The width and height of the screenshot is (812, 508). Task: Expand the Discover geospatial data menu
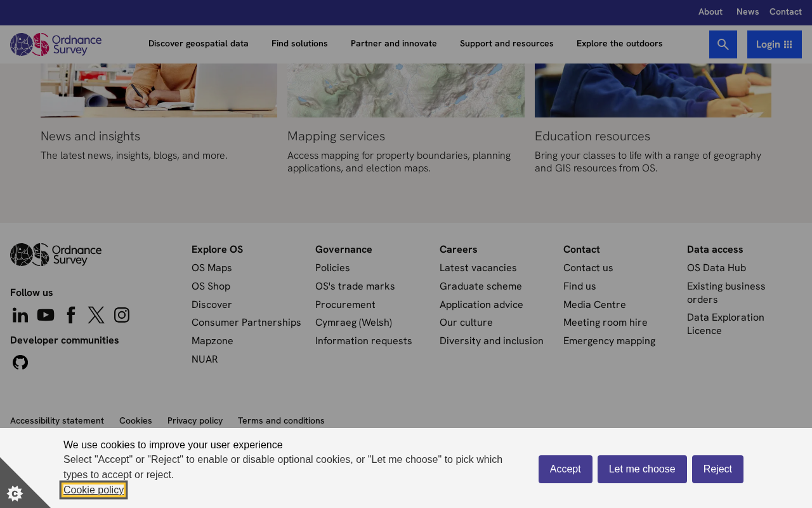coord(199,44)
